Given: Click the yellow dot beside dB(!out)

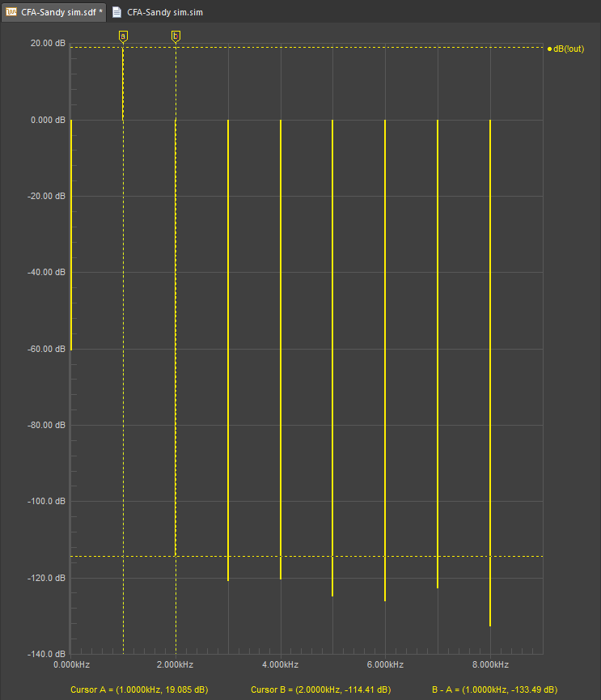Looking at the screenshot, I should click(x=549, y=49).
